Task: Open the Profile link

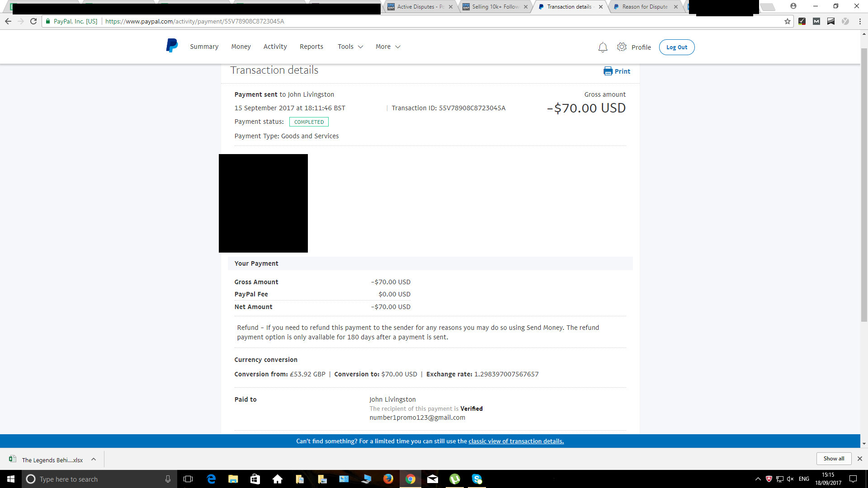Action: (x=641, y=47)
